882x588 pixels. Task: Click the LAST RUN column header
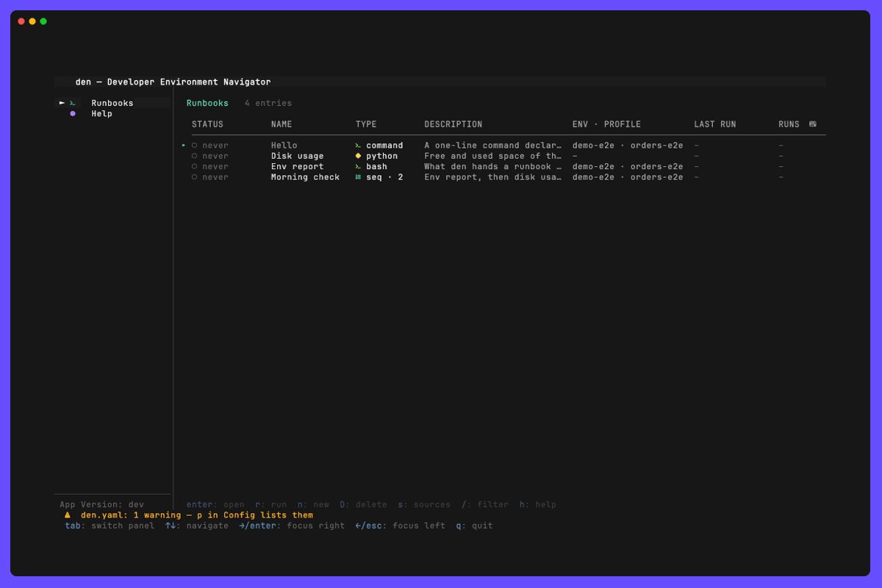715,124
